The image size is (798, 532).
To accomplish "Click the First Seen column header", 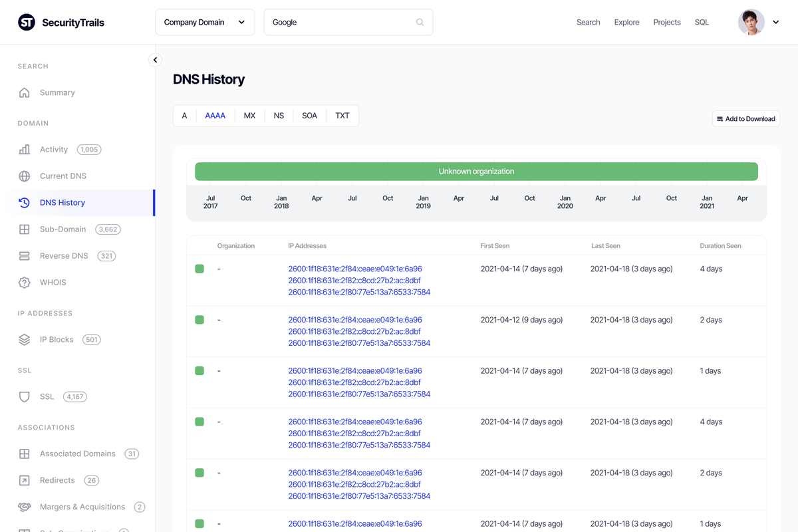I will click(x=495, y=246).
